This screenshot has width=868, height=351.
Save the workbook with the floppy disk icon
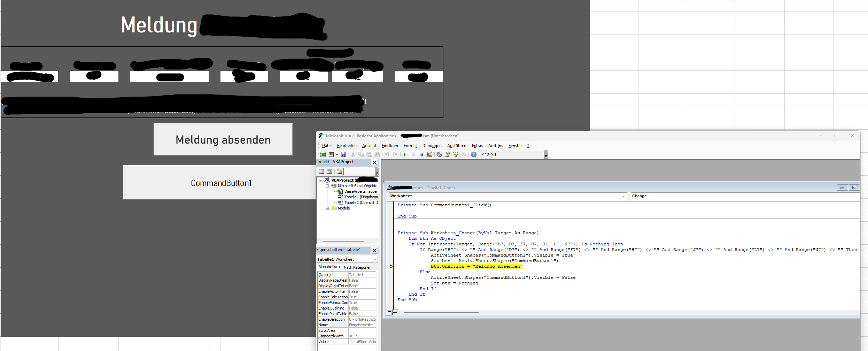tap(343, 154)
